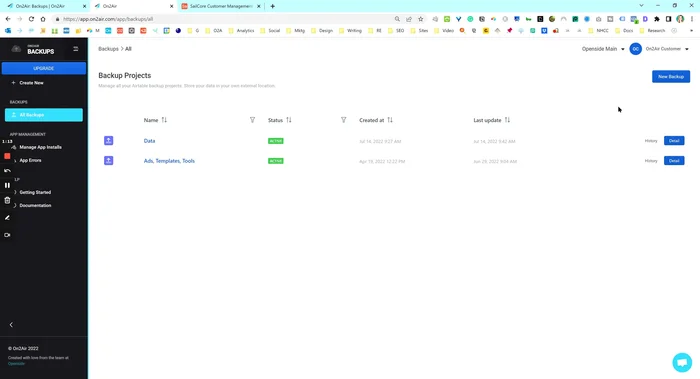The width and height of the screenshot is (700, 379).
Task: Open the filter for the Status column
Action: click(x=343, y=120)
